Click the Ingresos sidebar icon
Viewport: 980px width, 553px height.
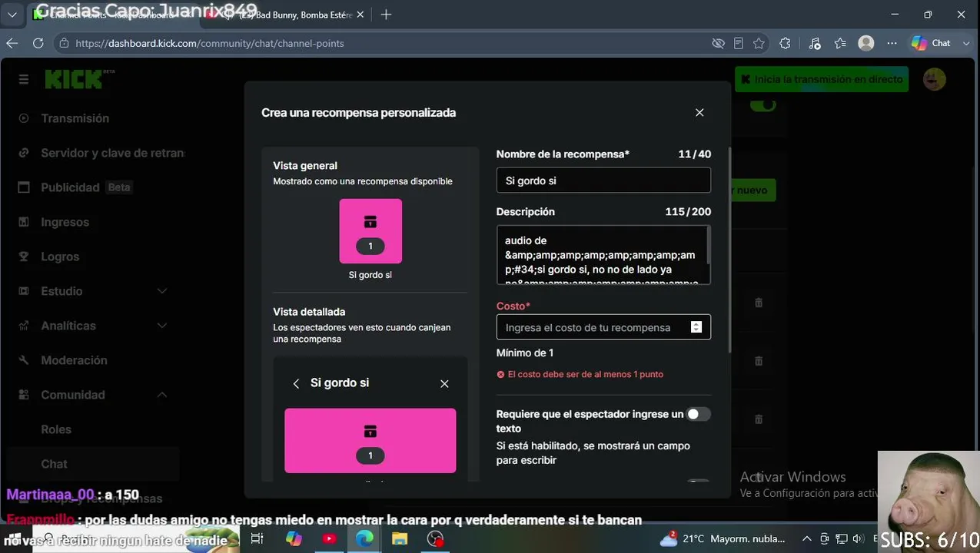[24, 222]
